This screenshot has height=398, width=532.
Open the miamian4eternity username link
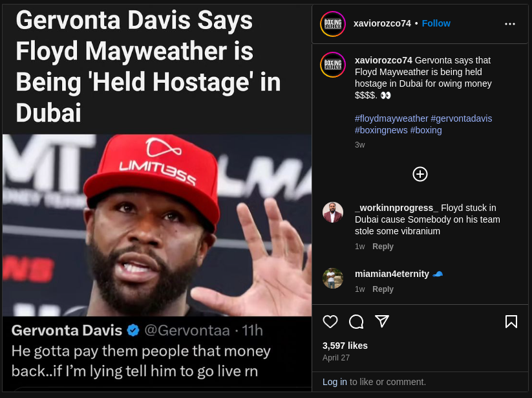point(392,274)
